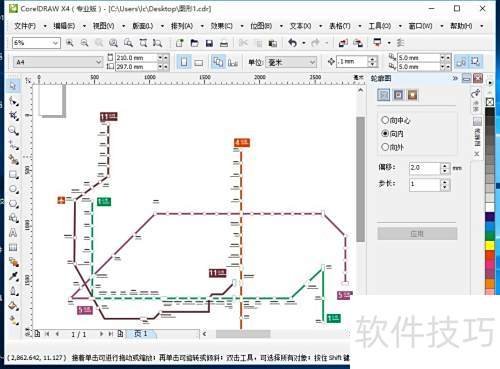Click the Export icon
500x369 pixels.
pyautogui.click(x=358, y=43)
